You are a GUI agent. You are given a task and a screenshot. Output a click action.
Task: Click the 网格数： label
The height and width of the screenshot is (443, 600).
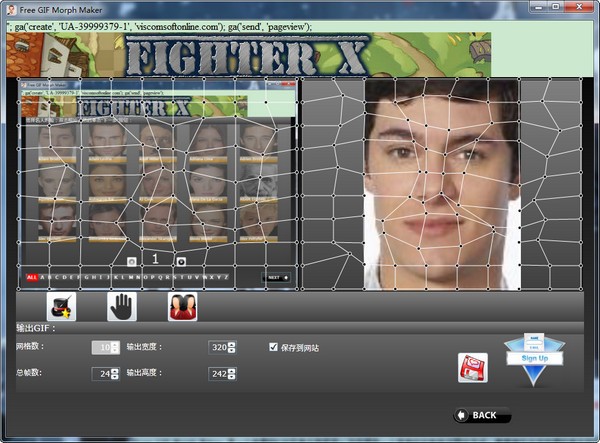[x=30, y=346]
